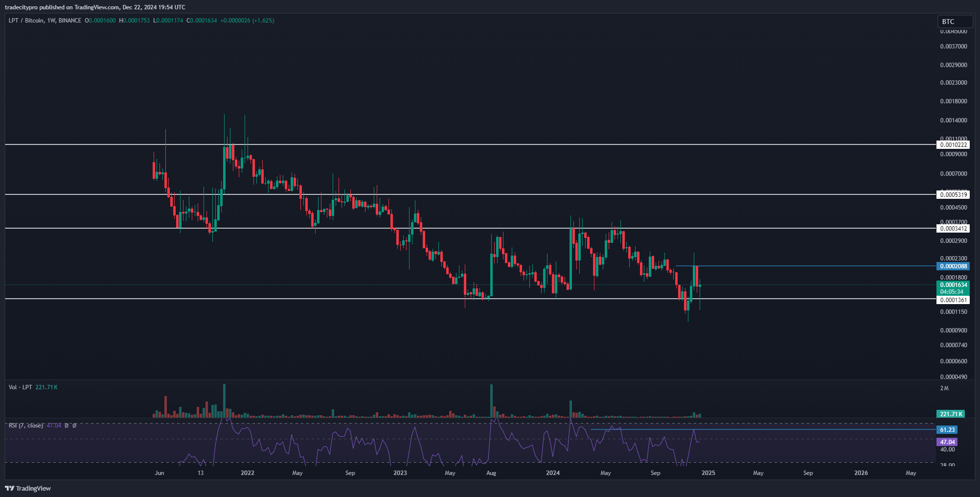980x497 pixels.
Task: Click the 0.0000600 price scale label
Action: tap(954, 361)
